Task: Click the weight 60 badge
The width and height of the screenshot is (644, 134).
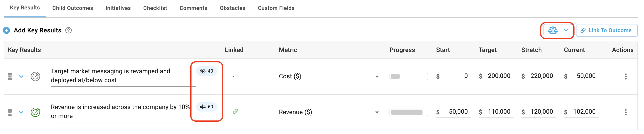Action: [206, 107]
